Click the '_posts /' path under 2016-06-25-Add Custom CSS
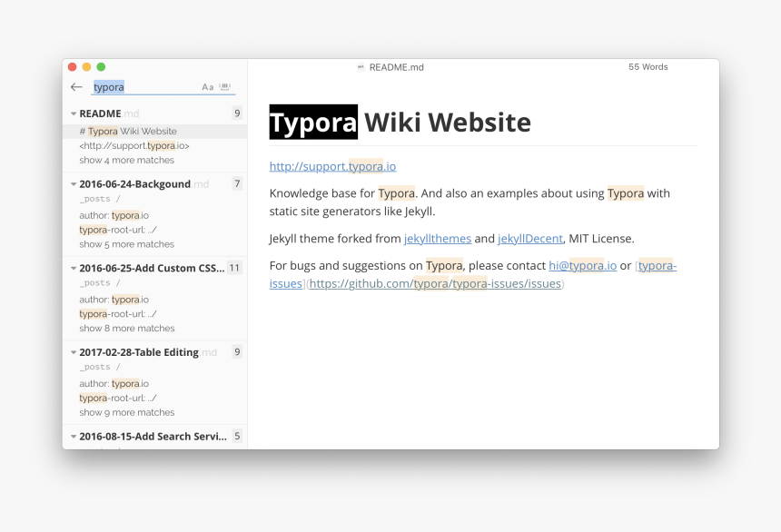Viewport: 781px width, 532px height. 100,283
